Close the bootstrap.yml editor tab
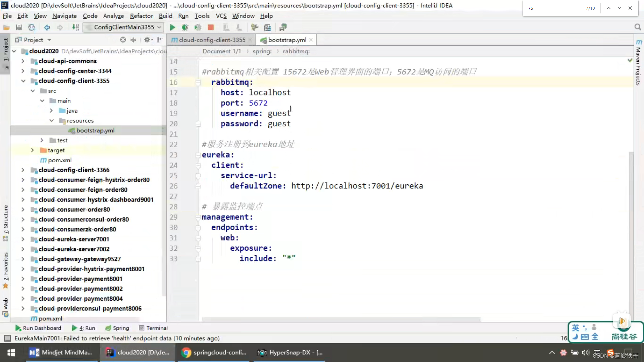The width and height of the screenshot is (644, 362). 311,40
